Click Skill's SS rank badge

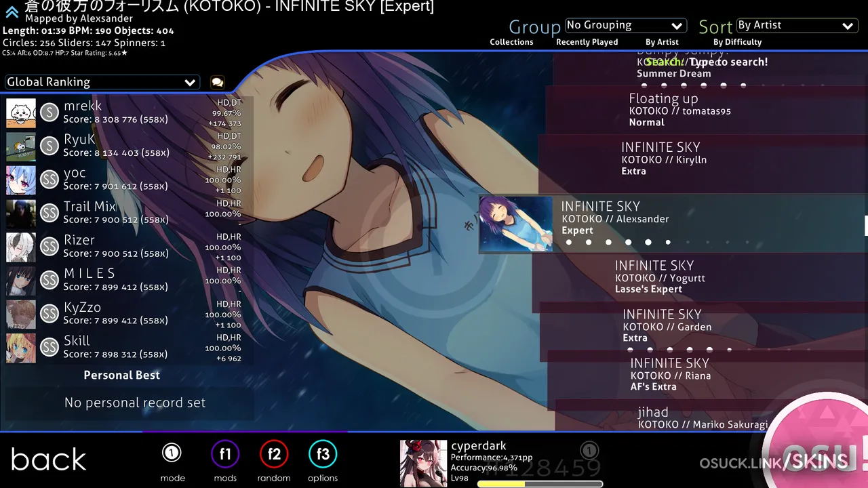click(50, 347)
